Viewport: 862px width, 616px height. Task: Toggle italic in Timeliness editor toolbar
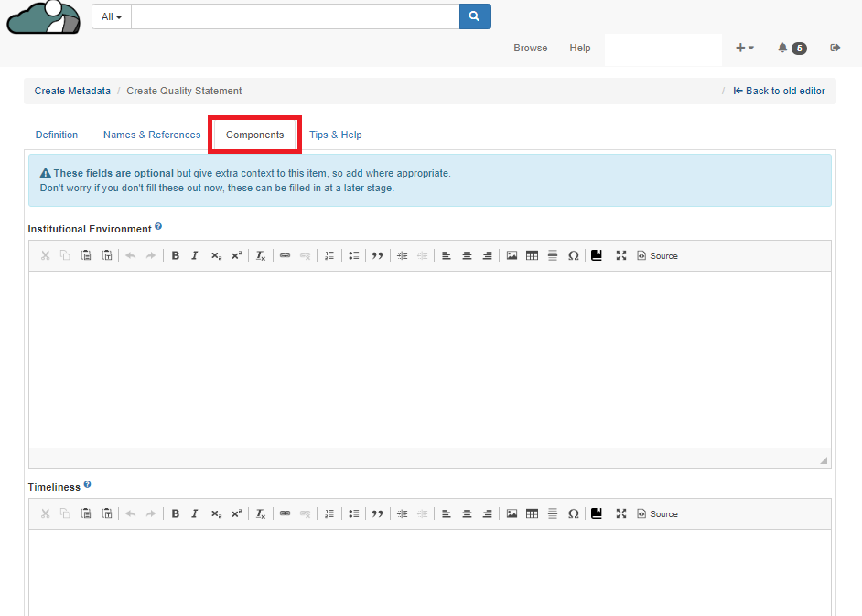point(195,514)
